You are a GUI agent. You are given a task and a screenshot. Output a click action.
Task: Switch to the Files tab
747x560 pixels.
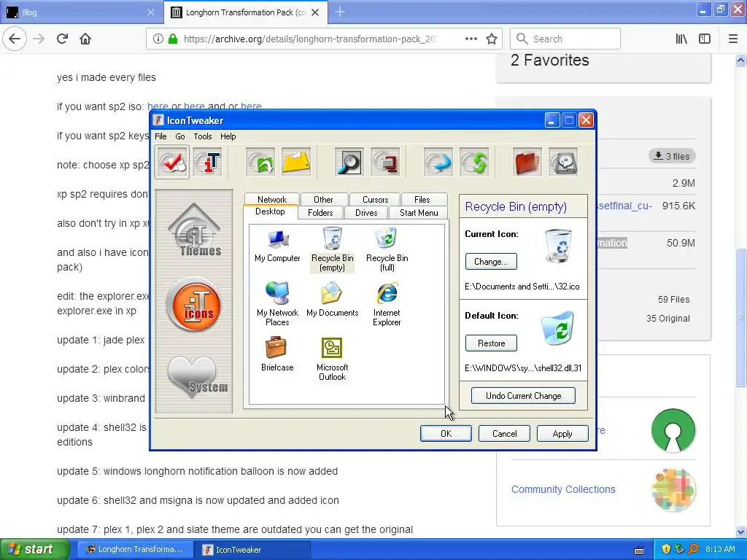click(422, 199)
